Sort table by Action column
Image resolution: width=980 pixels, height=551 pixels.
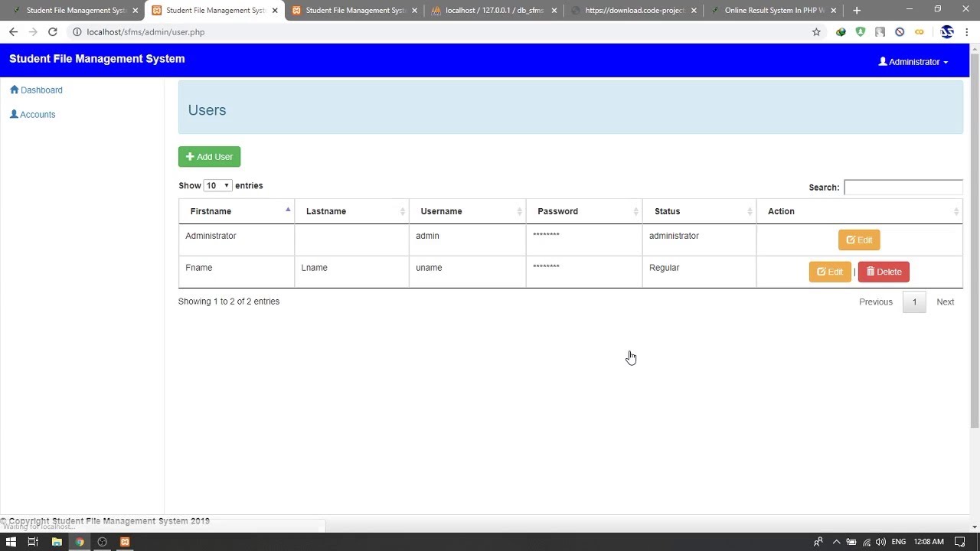click(x=859, y=211)
